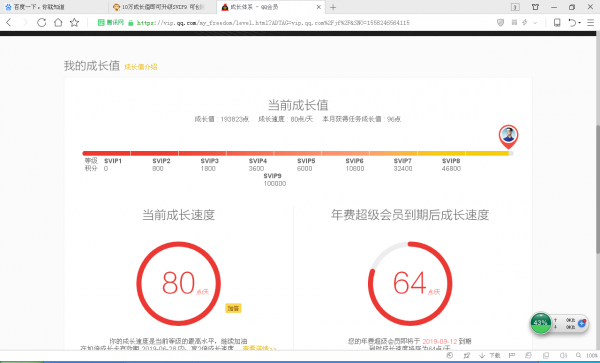Viewport: 600px width, 363px height.
Task: Click the pin icon in the status bar
Action: pyautogui.click(x=466, y=356)
